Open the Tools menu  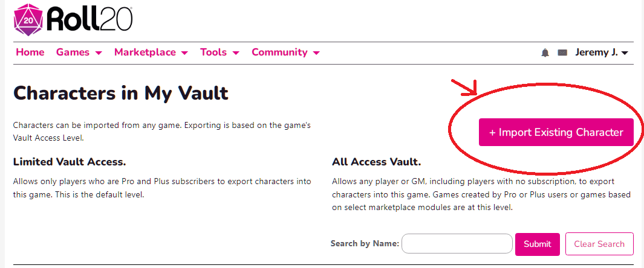click(213, 53)
